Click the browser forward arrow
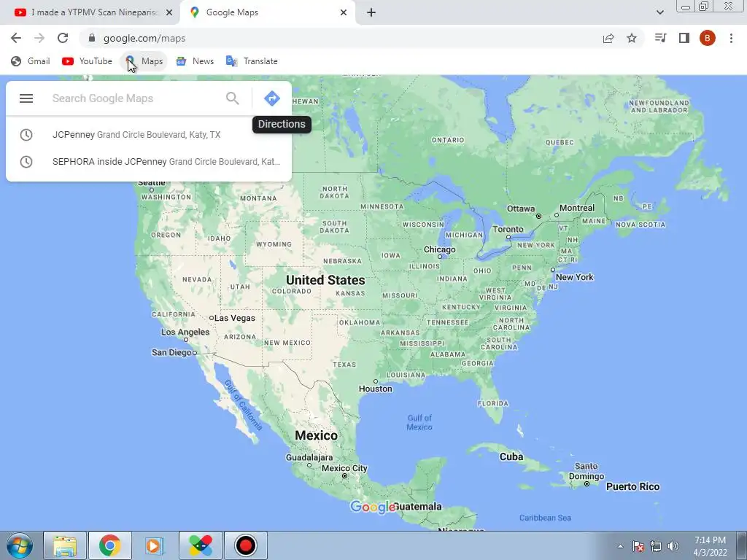 pyautogui.click(x=39, y=38)
